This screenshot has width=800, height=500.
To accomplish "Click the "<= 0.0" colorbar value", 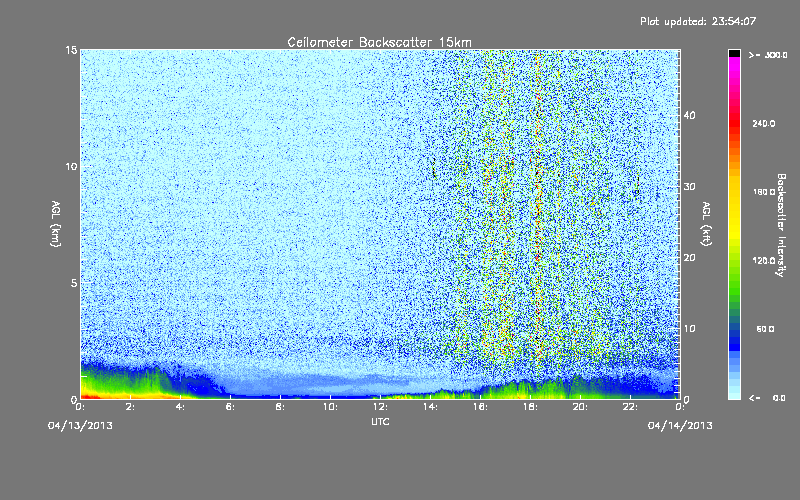I will (768, 397).
